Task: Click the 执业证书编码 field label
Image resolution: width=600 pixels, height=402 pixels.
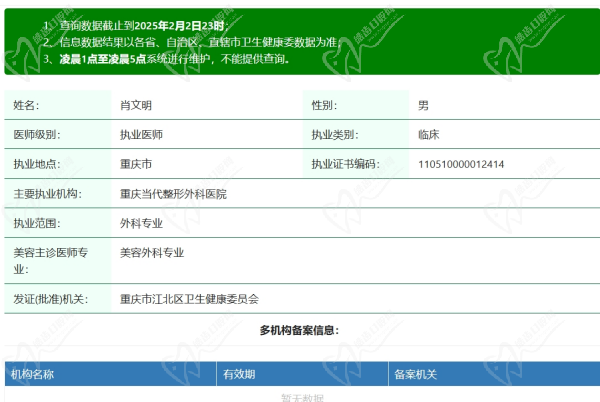Action: [345, 164]
